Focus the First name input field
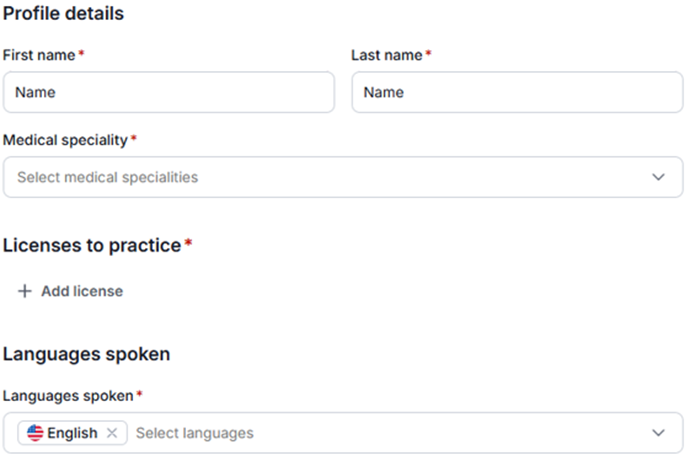Viewport: 690px width, 461px height. 169,92
